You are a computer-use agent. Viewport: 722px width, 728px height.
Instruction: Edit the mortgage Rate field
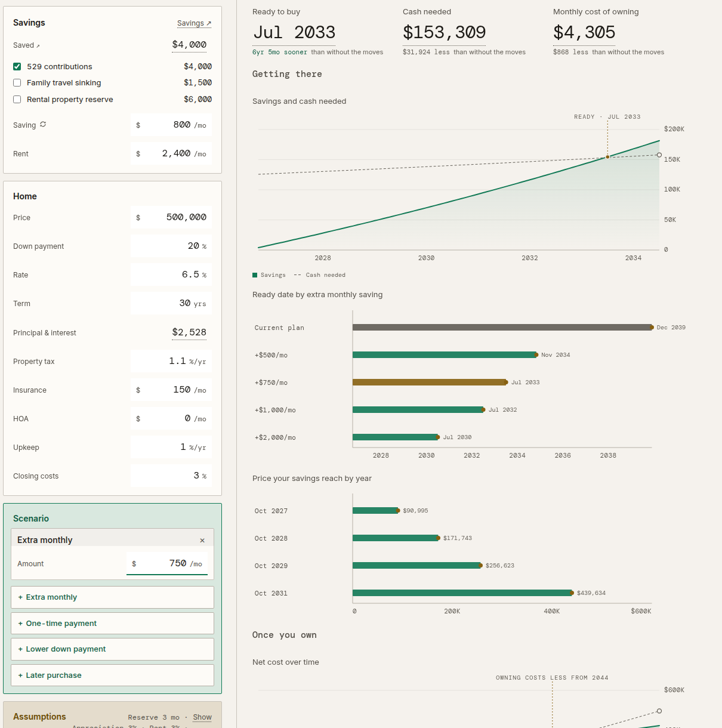point(171,274)
